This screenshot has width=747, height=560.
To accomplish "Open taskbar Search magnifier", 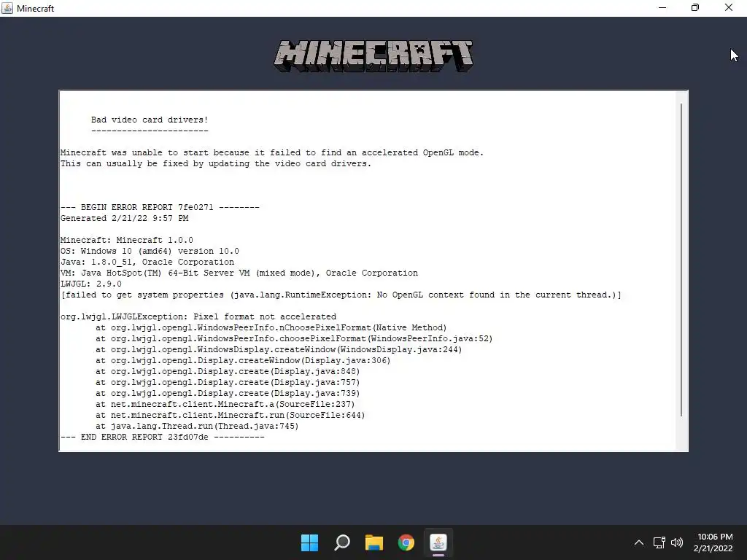I will [x=342, y=542].
